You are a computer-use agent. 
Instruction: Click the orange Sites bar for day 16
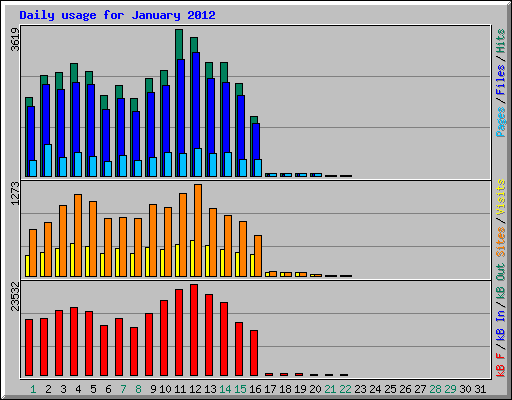click(x=258, y=256)
